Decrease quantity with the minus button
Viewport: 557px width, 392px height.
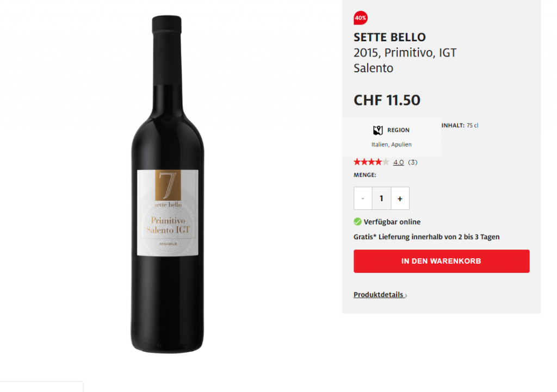(x=363, y=198)
